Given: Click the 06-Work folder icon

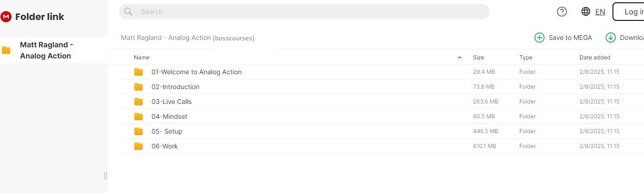Looking at the screenshot, I should point(139,146).
